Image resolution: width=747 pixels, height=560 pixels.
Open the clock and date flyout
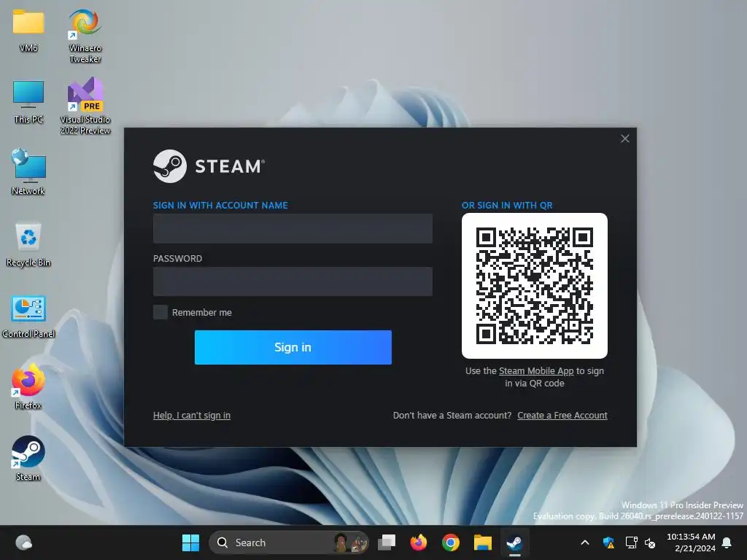tap(691, 542)
